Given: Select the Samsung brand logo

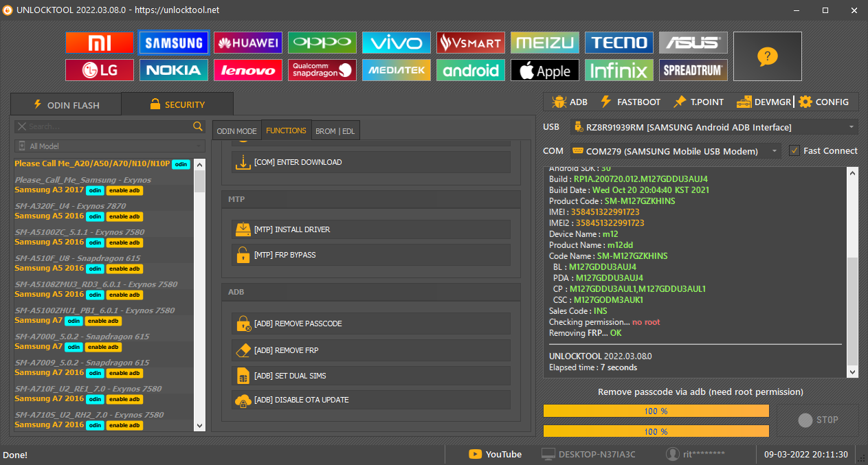Looking at the screenshot, I should [174, 43].
